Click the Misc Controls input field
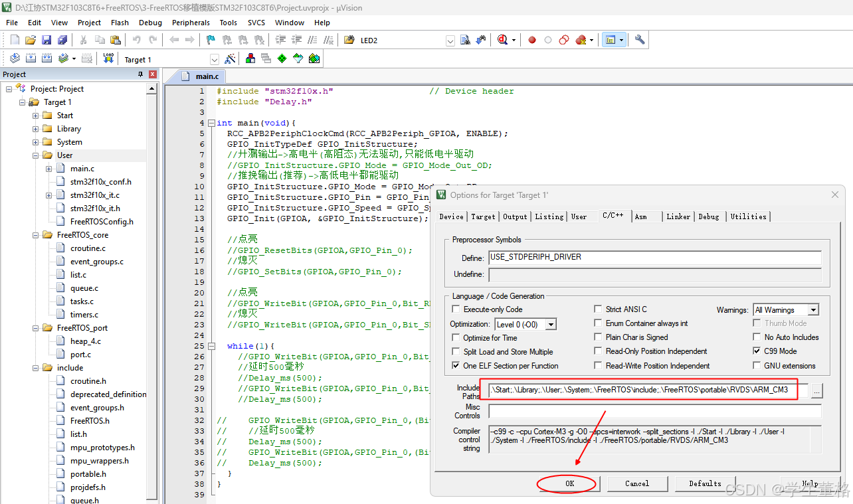853x504 pixels. (x=655, y=411)
